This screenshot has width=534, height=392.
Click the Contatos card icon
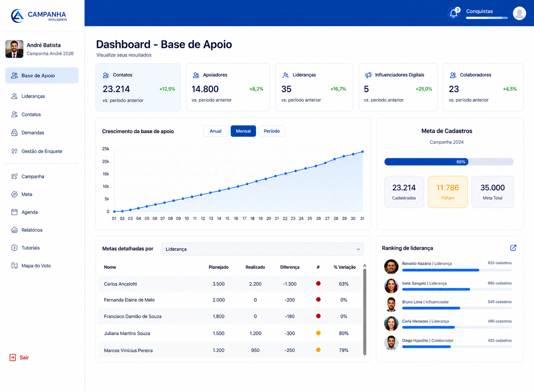(106, 75)
